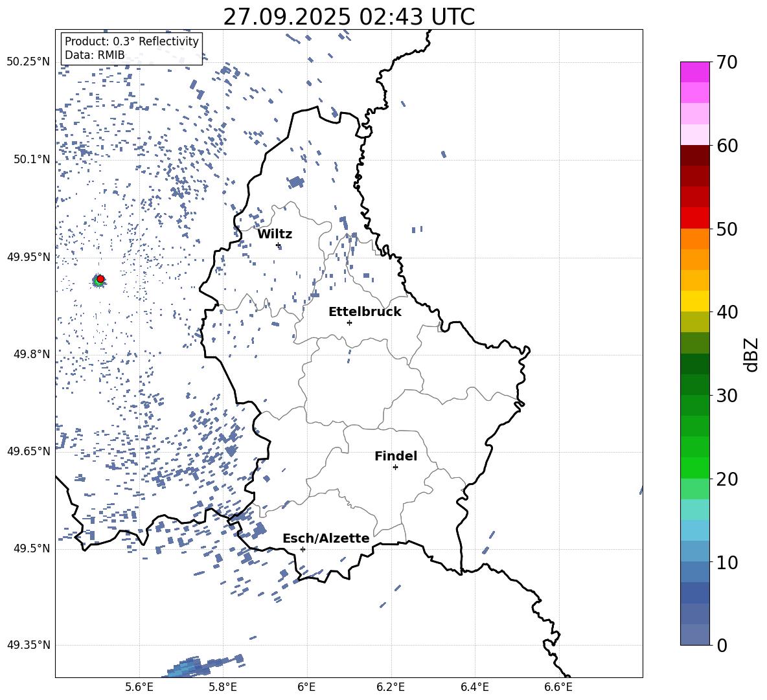Click the colorbar tick label 30
Image resolution: width=767 pixels, height=700 pixels.
727,396
